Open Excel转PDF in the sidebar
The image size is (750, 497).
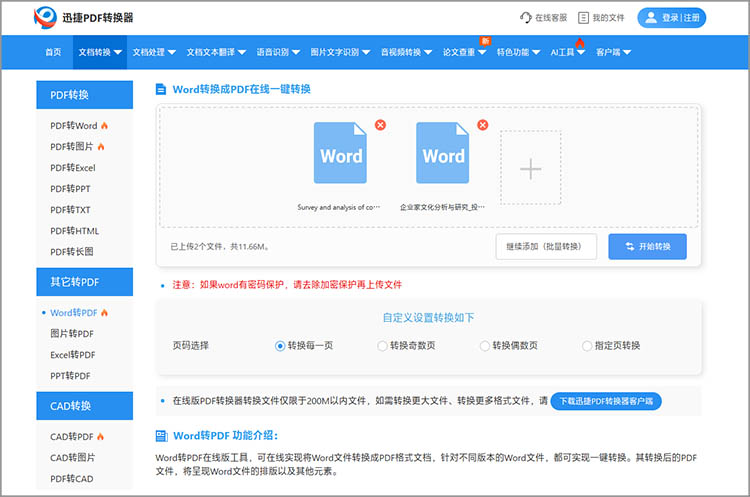73,355
